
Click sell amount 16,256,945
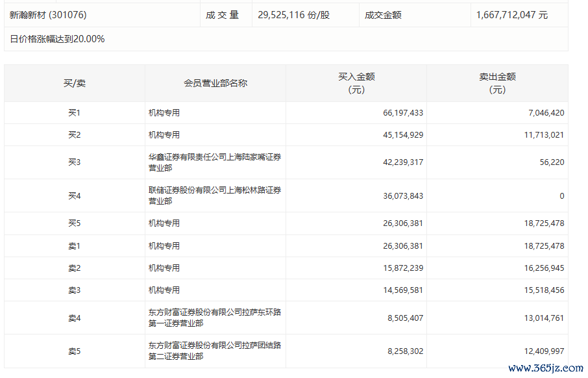click(544, 268)
